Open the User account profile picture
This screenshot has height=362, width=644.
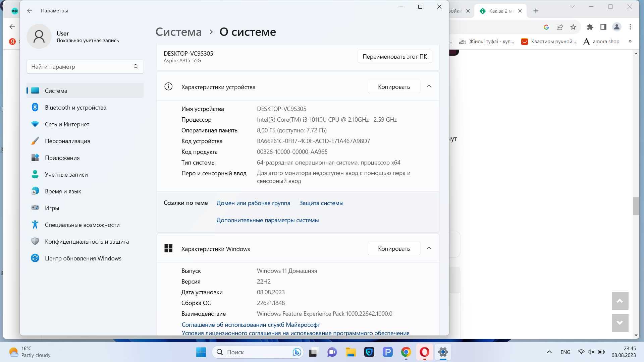click(39, 36)
